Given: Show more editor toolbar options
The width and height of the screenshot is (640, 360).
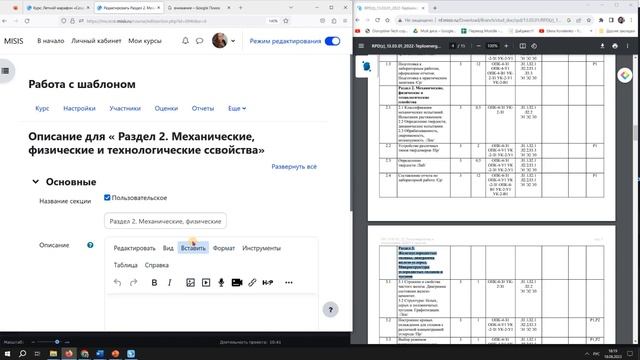Looking at the screenshot, I should 289,282.
